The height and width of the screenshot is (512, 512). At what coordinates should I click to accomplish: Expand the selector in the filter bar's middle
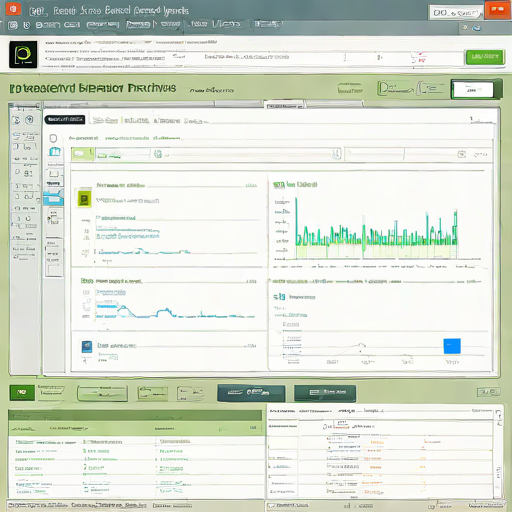[x=337, y=154]
